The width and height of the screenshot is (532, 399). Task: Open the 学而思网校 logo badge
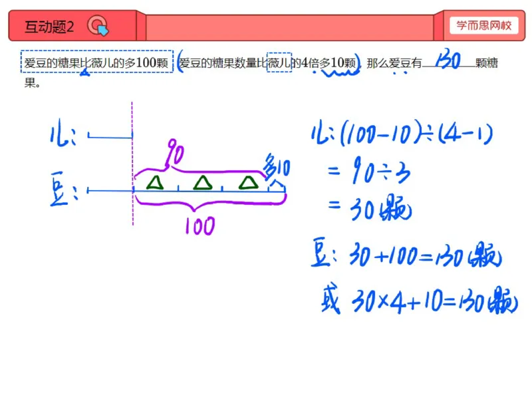[x=484, y=25]
